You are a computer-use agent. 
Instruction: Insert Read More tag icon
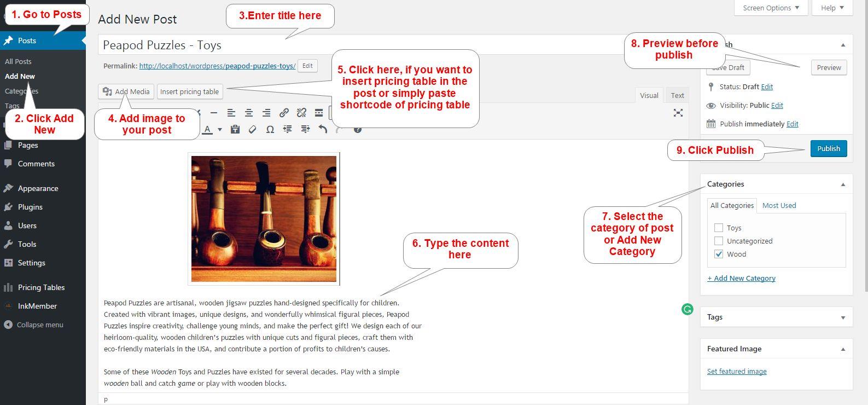(319, 113)
